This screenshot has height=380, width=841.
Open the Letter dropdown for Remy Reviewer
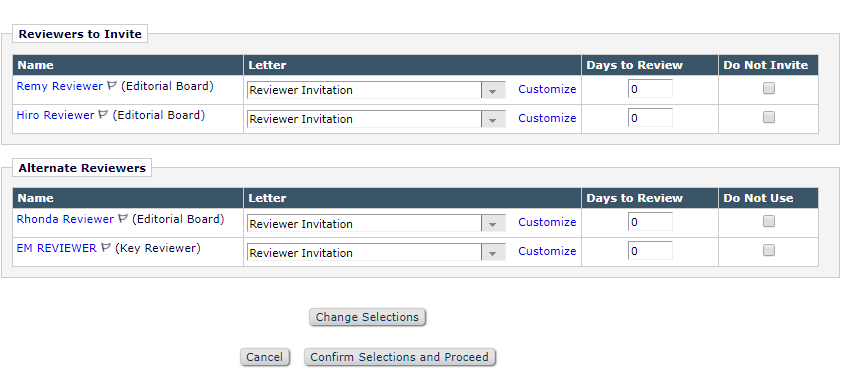pos(376,90)
